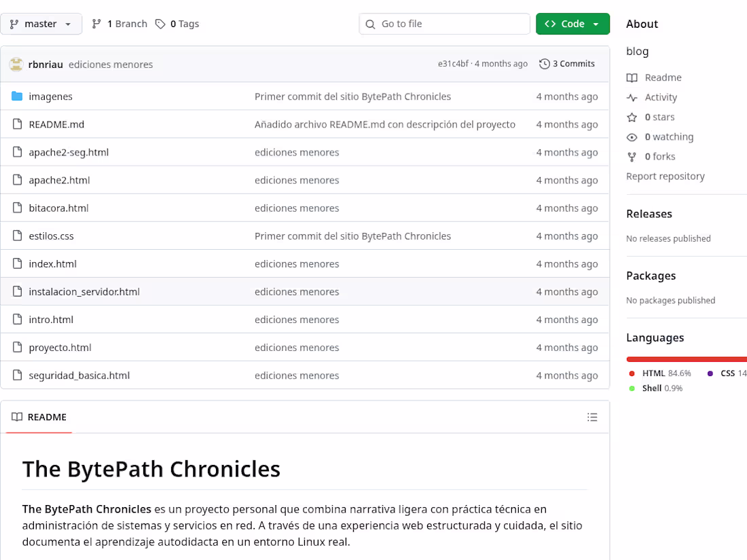Click the Go to file search field

click(444, 23)
